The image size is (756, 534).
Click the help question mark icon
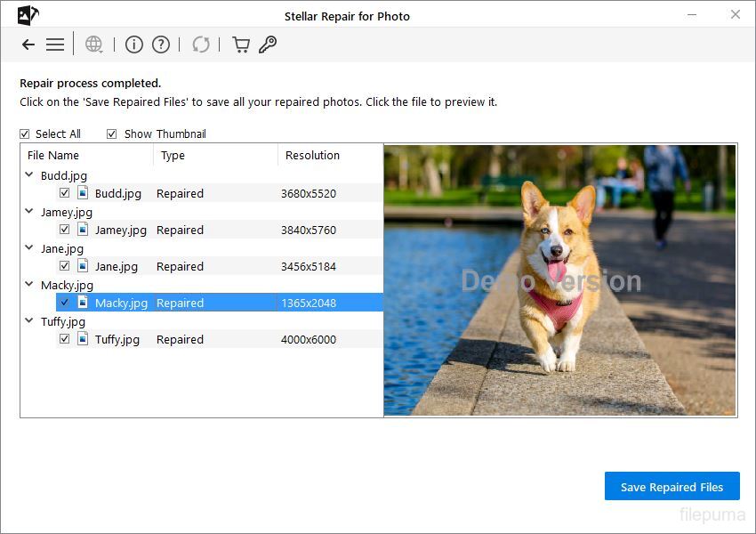(160, 44)
